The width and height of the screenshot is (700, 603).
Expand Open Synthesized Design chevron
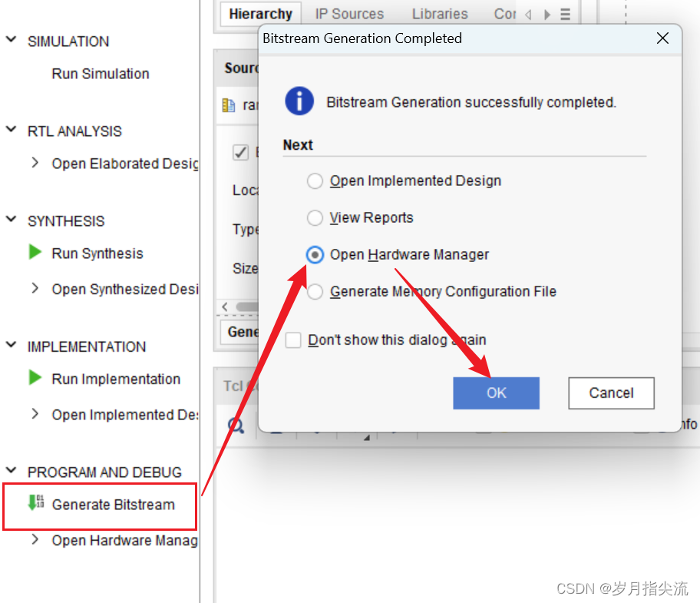click(35, 288)
